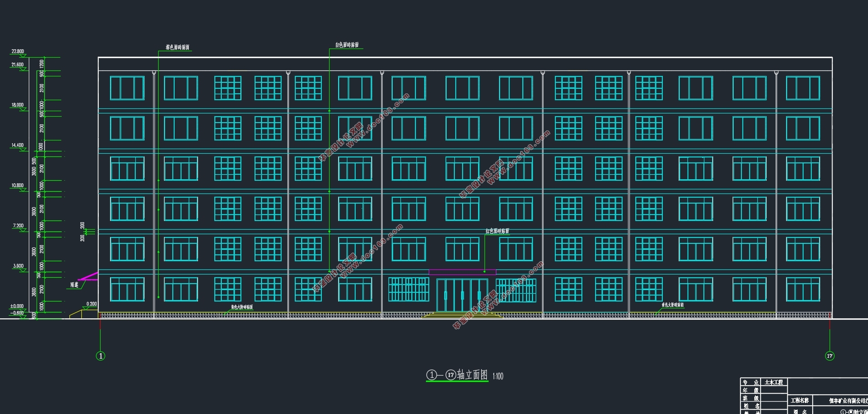Select axis bubble number 1

pyautogui.click(x=101, y=356)
